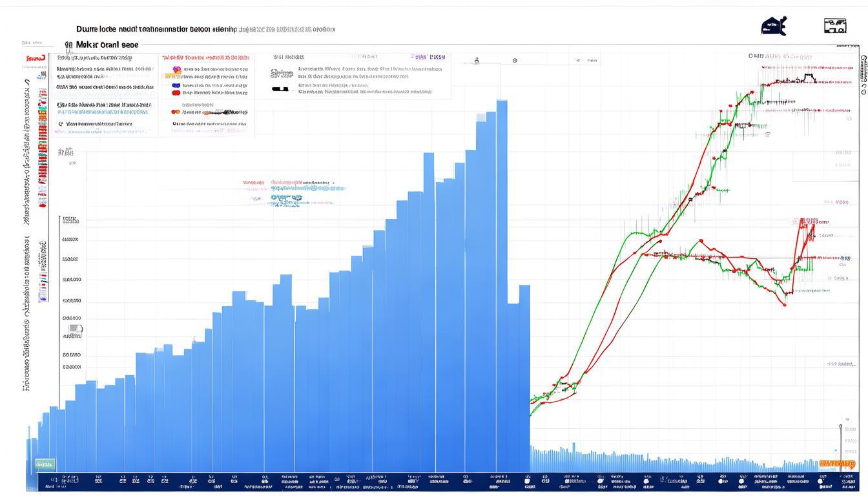868x496 pixels.
Task: Click the green label at bottom-left of chart
Action: point(45,464)
